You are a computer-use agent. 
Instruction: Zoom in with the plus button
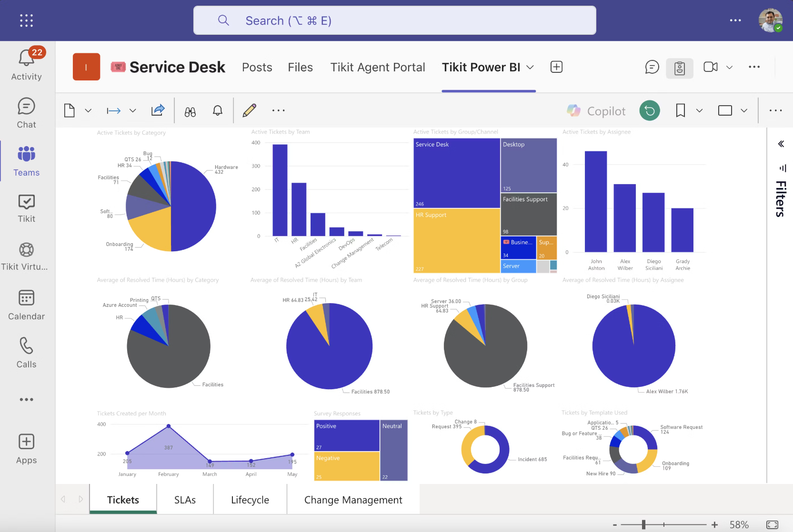click(x=714, y=525)
